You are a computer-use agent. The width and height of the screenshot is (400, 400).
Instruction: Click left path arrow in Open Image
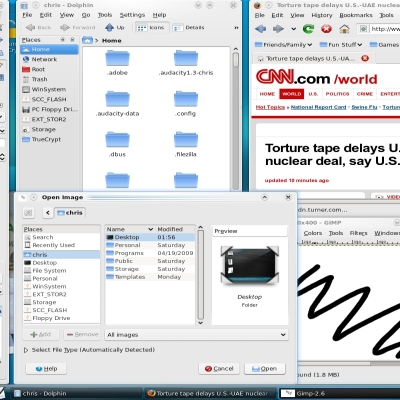(x=48, y=212)
